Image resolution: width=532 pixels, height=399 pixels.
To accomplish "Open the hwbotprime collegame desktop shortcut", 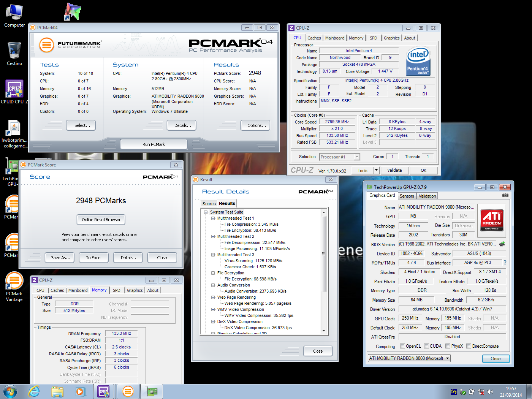I will point(14,133).
